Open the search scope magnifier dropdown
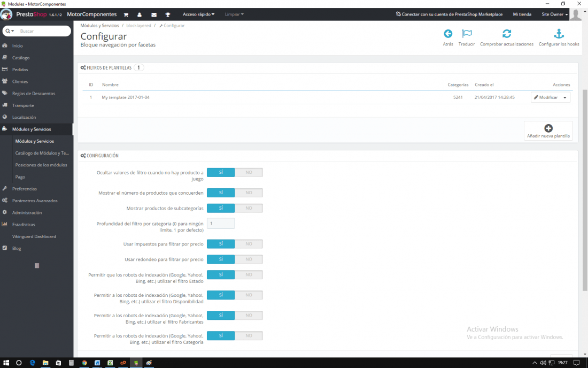Viewport: 588px width, 368px height. (10, 31)
